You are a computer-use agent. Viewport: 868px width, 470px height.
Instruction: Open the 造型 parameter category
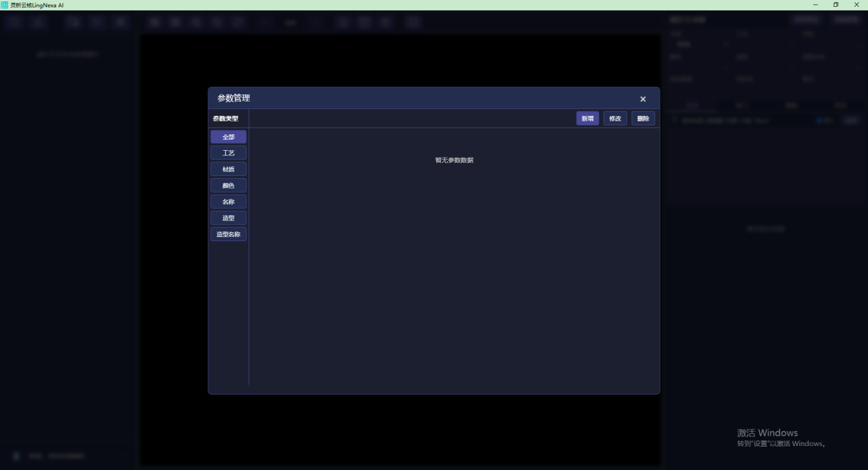coord(228,218)
